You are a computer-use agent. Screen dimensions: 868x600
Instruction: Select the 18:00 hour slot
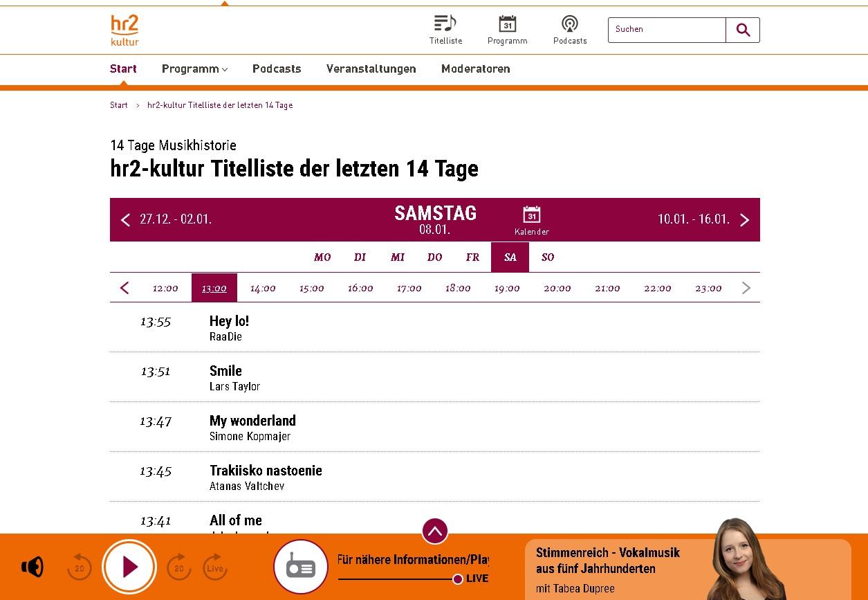458,288
